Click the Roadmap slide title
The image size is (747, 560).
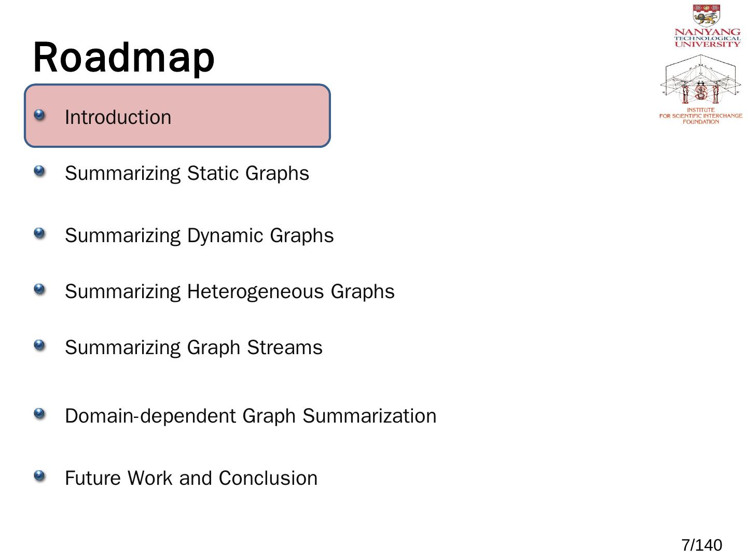(x=123, y=57)
